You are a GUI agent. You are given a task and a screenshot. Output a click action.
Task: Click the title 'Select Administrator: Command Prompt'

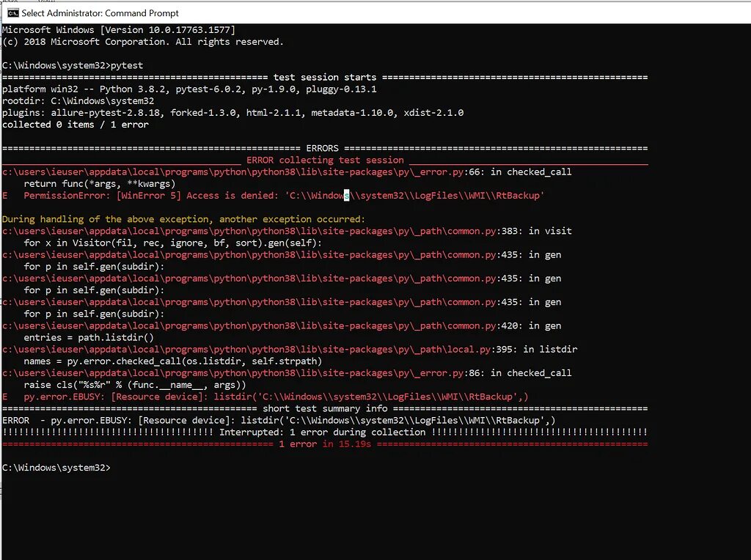[x=100, y=13]
